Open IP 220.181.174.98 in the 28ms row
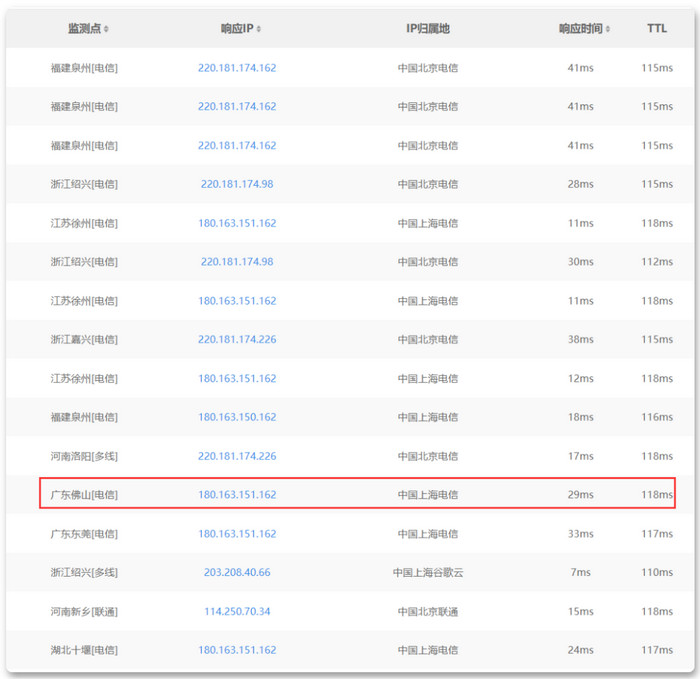The image size is (700, 679). [x=237, y=184]
